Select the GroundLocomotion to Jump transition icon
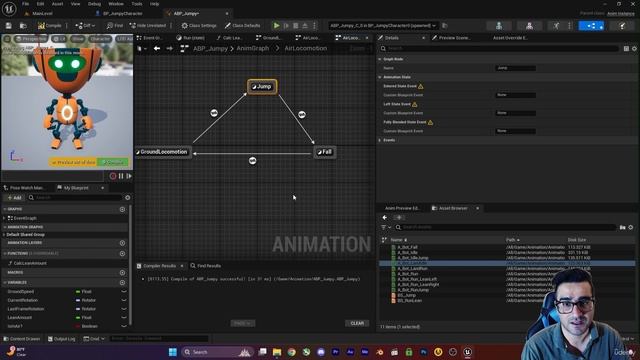Viewport: 640px width, 360px height. click(214, 113)
